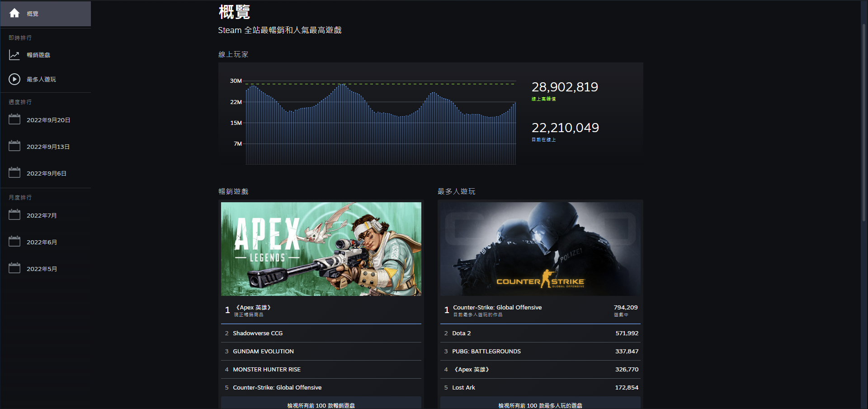Screen dimensions: 868x409
Task: Click the 794,209 player count
Action: coord(626,307)
